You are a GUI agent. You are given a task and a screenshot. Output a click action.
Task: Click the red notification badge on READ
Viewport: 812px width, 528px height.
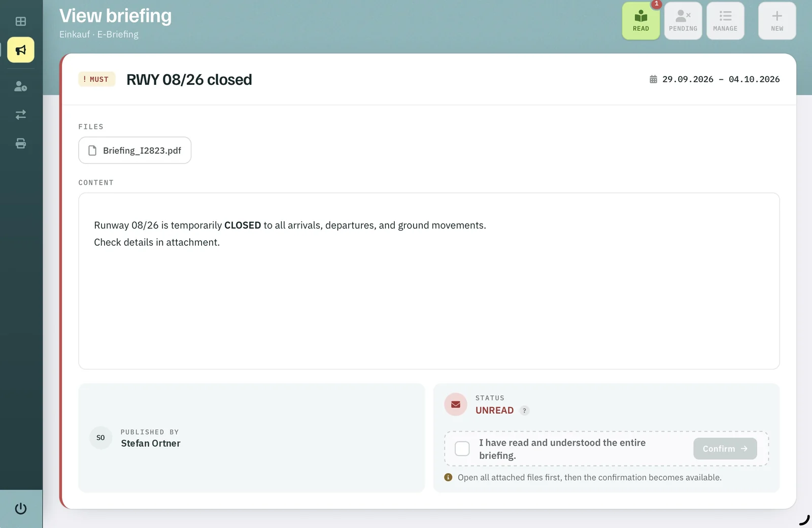pos(656,4)
